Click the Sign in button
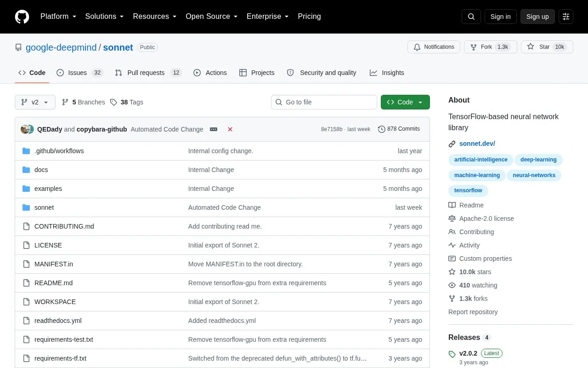This screenshot has height=368, width=588. pyautogui.click(x=500, y=17)
